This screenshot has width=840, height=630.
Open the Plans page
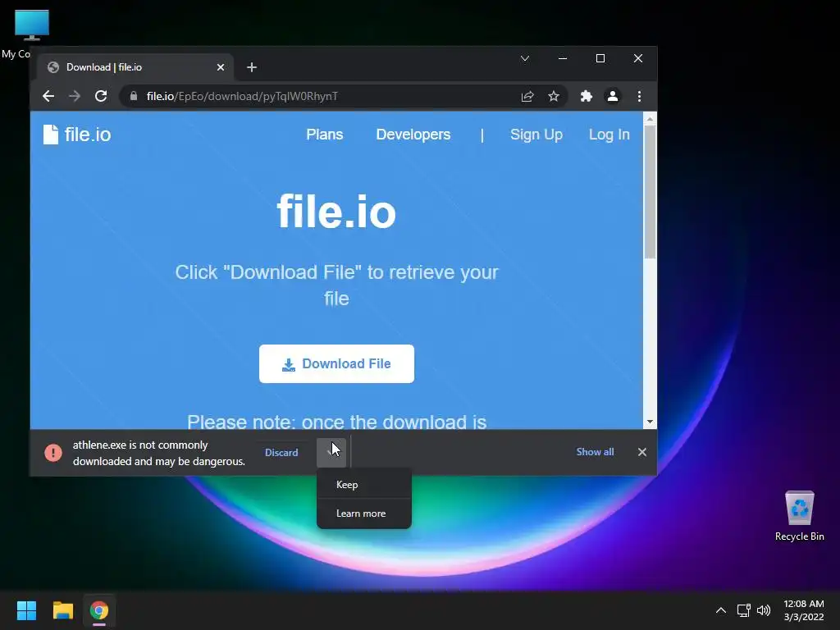click(325, 135)
